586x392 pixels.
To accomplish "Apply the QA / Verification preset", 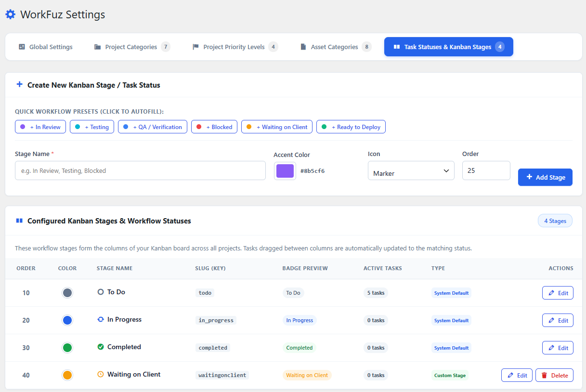I will [x=153, y=127].
